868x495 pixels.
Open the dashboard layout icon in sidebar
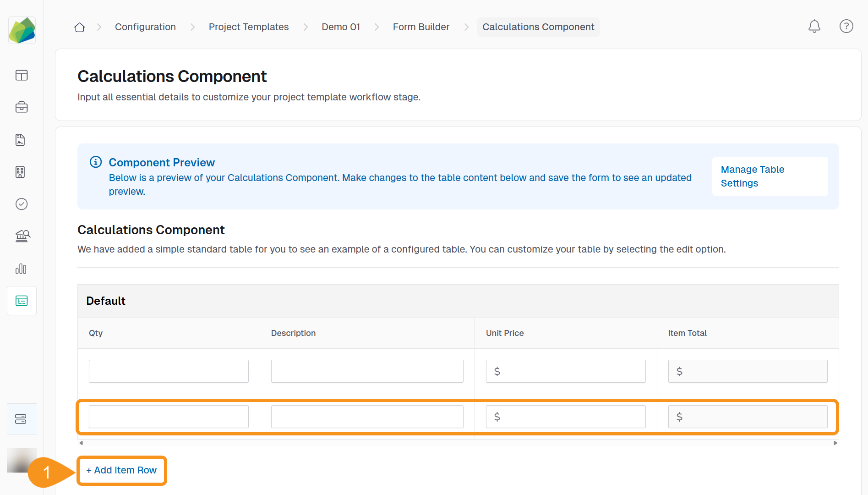(x=22, y=75)
